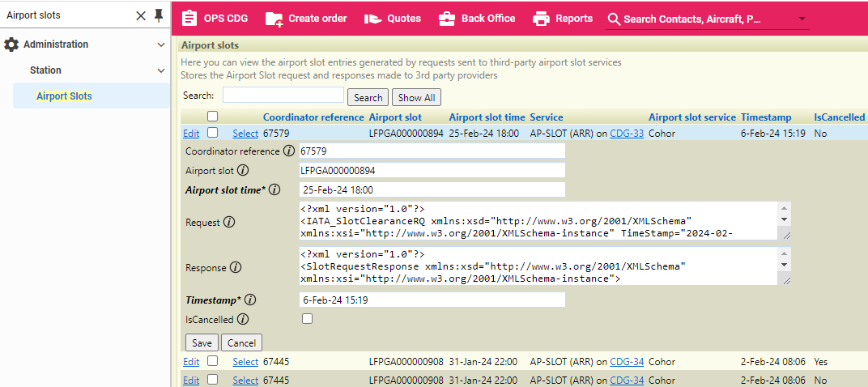The height and width of the screenshot is (387, 868).
Task: Click the Reports printer icon
Action: [541, 19]
